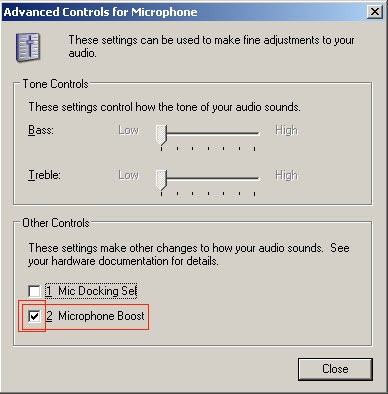Click the Close button

tap(335, 369)
